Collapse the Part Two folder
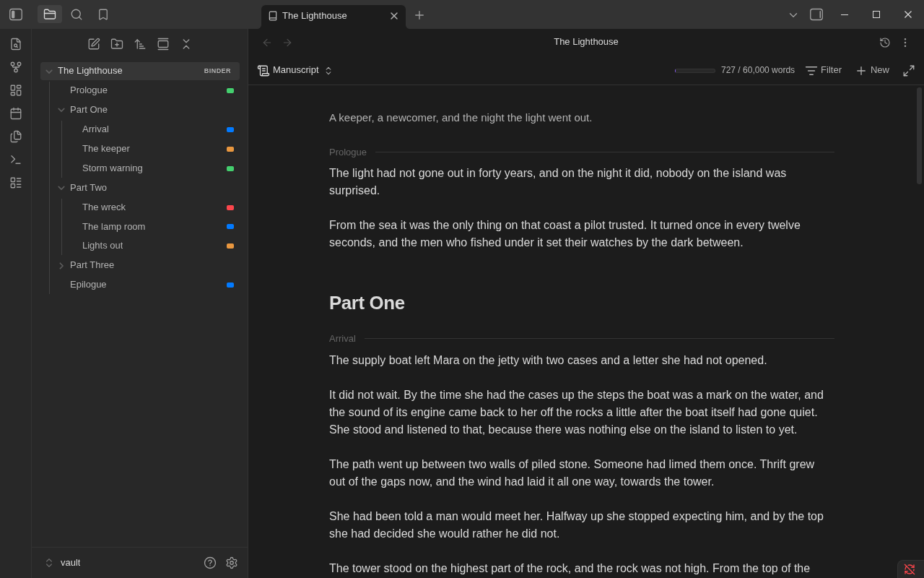 (x=61, y=188)
